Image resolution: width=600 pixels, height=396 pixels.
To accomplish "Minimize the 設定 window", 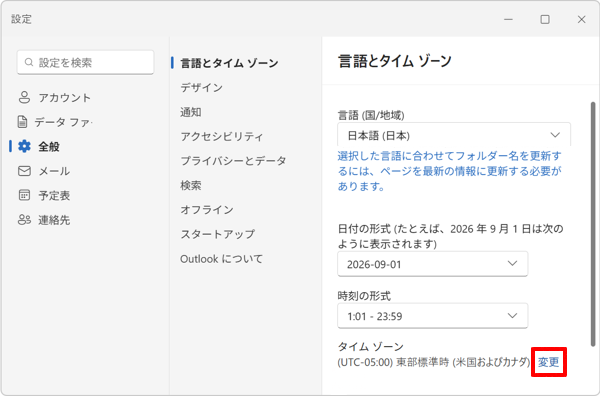I will click(508, 19).
